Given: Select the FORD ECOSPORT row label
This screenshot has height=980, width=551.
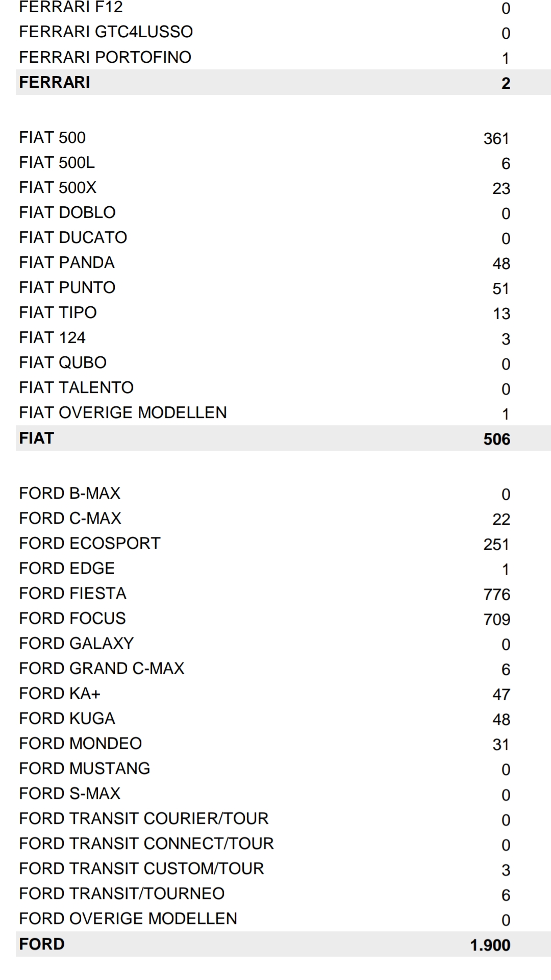Looking at the screenshot, I should [90, 543].
